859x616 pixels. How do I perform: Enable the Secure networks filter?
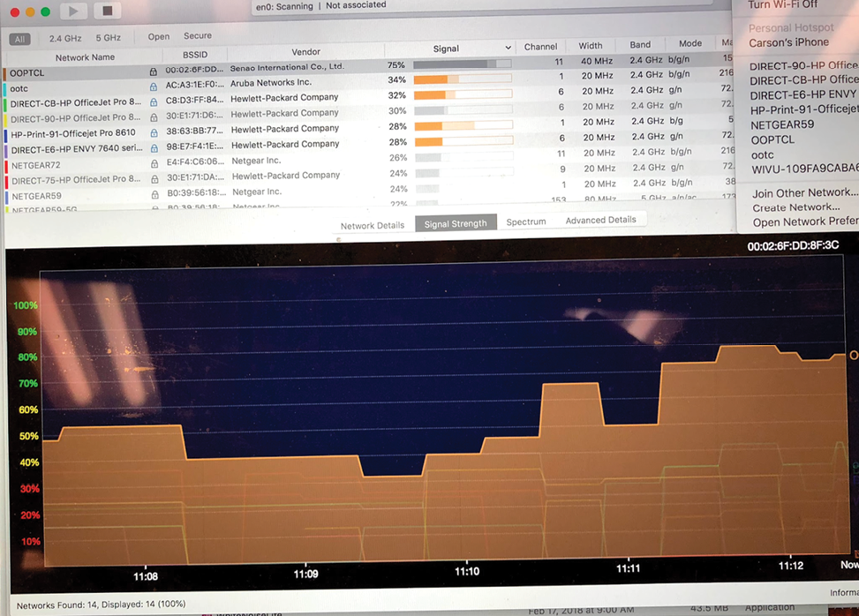tap(197, 35)
